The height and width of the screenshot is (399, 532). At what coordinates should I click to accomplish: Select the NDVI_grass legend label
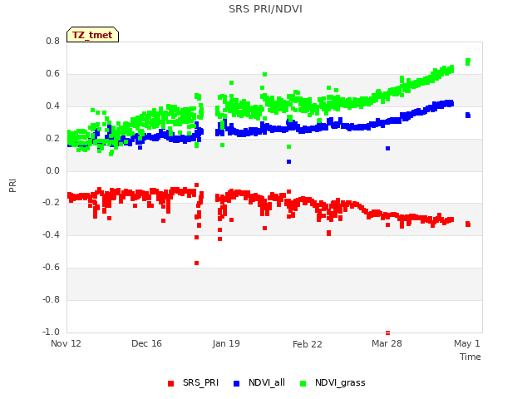point(340,382)
